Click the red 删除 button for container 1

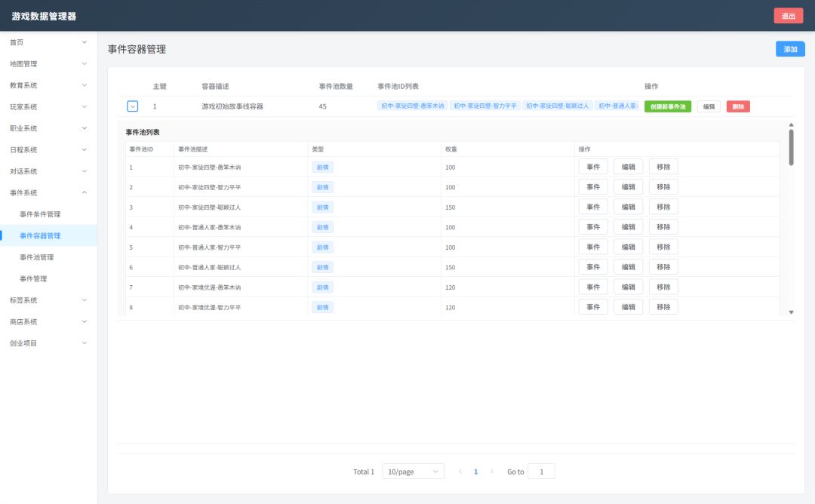pyautogui.click(x=737, y=106)
